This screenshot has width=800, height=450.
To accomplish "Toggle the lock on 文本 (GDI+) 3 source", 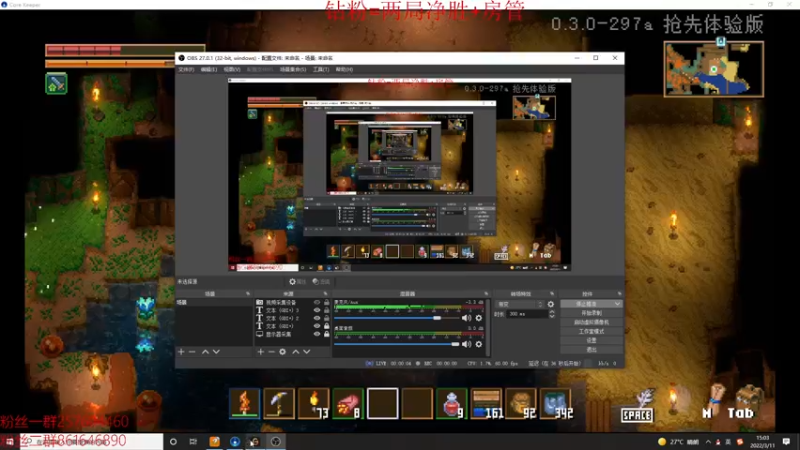I will point(327,310).
